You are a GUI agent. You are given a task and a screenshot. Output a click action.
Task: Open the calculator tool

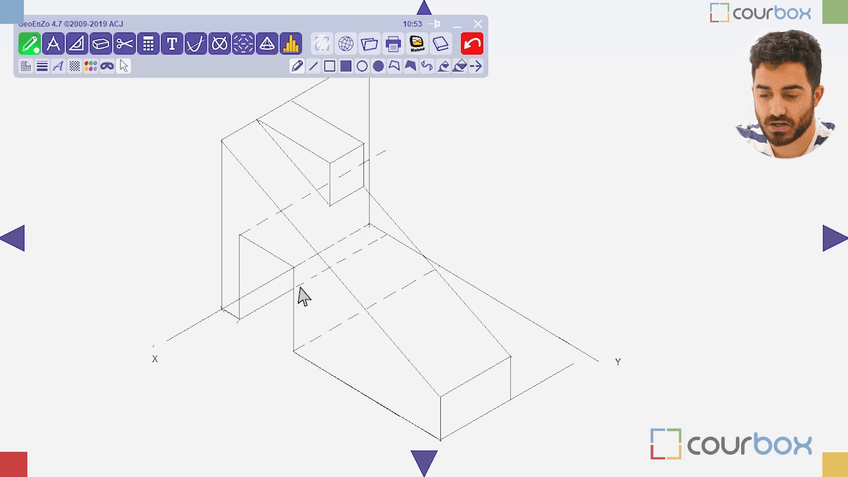148,43
